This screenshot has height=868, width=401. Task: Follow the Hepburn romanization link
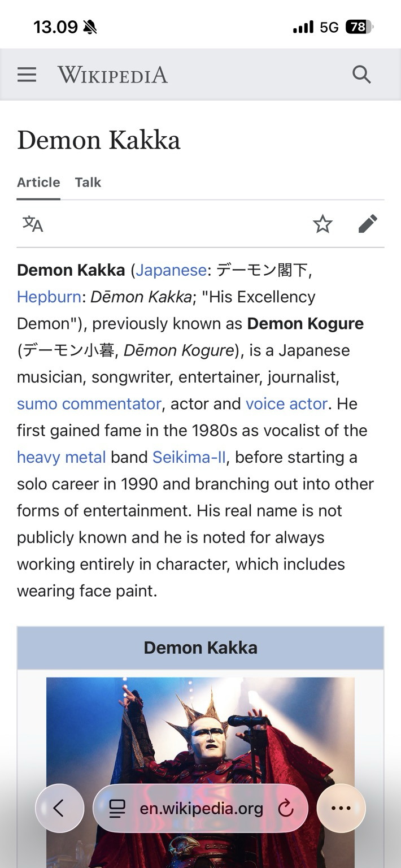[49, 297]
